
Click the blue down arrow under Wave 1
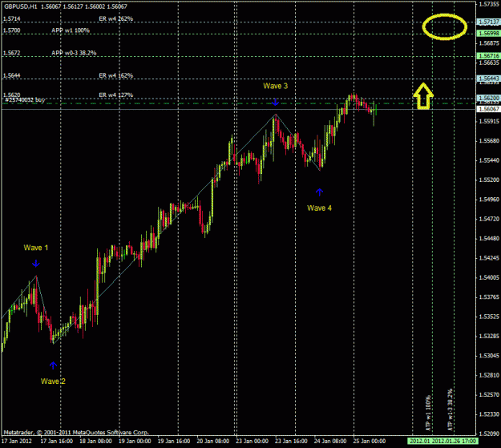[36, 264]
